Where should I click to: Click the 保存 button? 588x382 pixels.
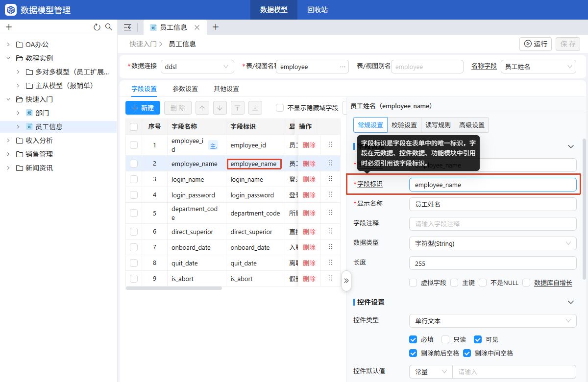568,44
